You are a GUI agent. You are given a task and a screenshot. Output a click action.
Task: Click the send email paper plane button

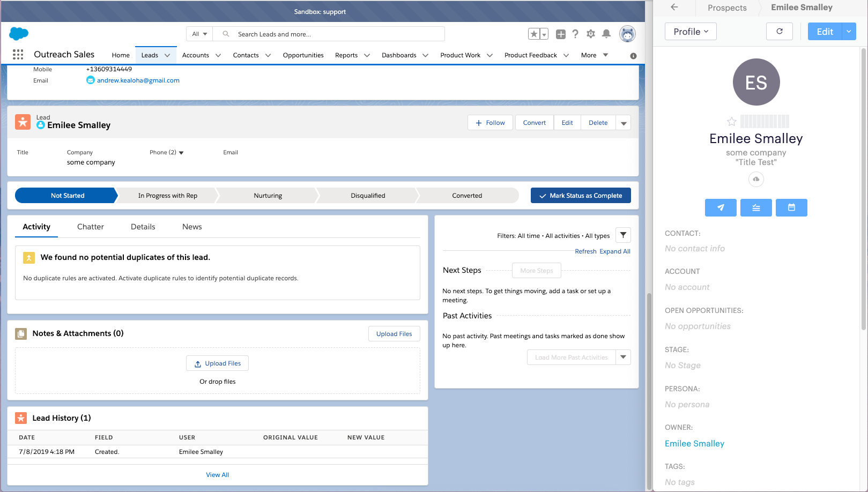point(721,207)
